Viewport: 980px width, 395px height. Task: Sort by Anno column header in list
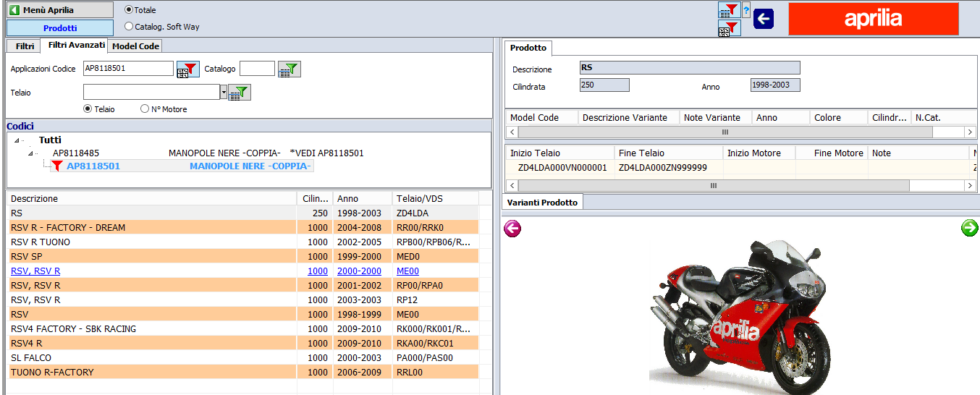362,198
